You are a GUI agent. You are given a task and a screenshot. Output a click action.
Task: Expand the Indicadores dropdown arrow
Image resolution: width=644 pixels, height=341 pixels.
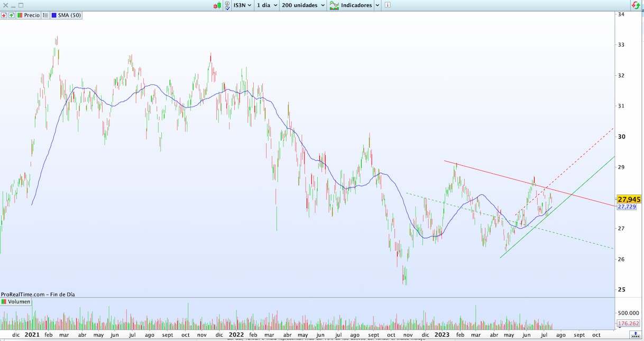tap(377, 5)
